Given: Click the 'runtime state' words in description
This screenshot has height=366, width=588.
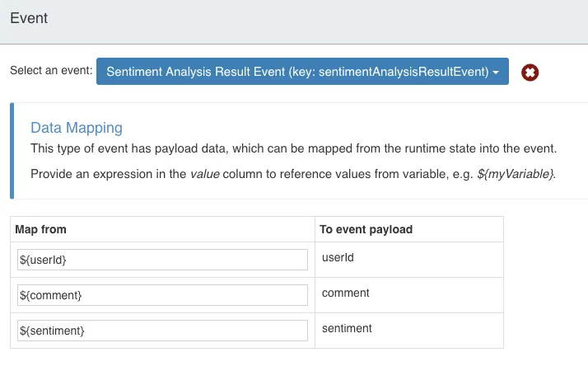Looking at the screenshot, I should click(x=440, y=148).
